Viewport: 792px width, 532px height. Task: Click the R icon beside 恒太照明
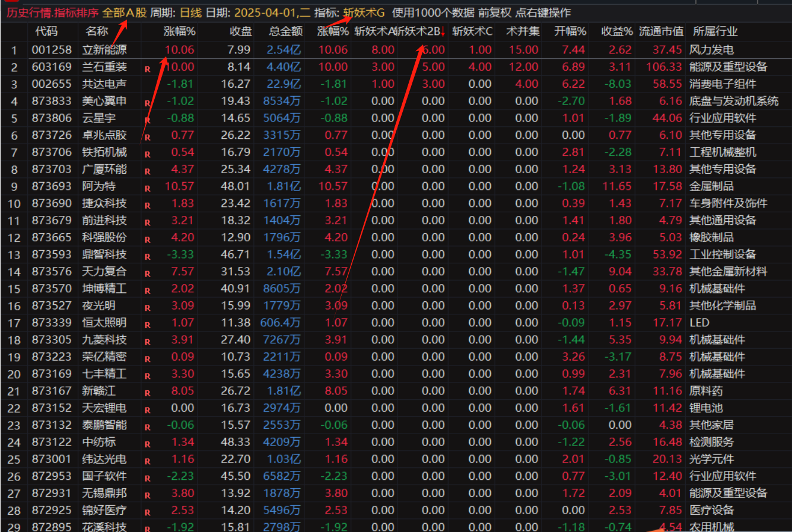[x=147, y=325]
